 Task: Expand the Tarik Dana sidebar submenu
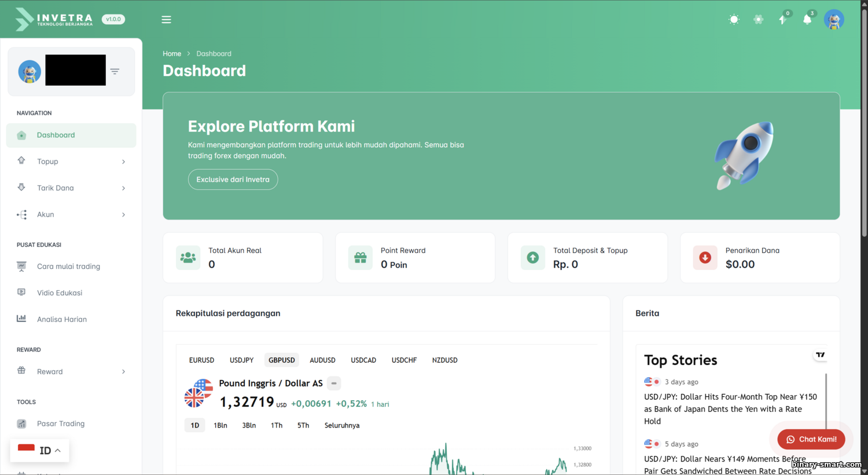71,188
